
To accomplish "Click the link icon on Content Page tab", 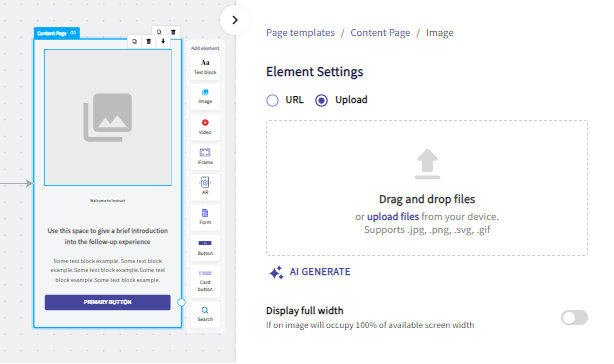I will click(73, 33).
